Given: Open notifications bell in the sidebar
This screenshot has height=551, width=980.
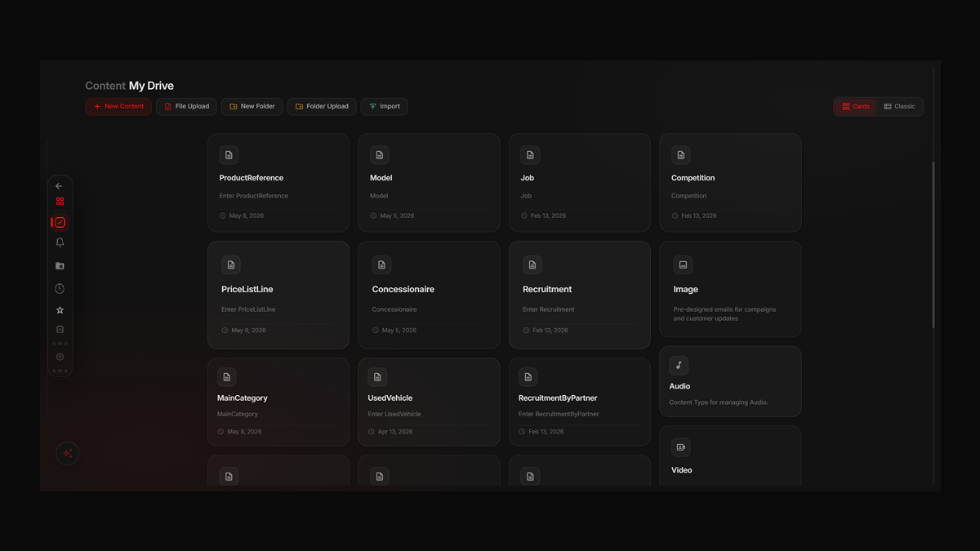Looking at the screenshot, I should point(60,242).
